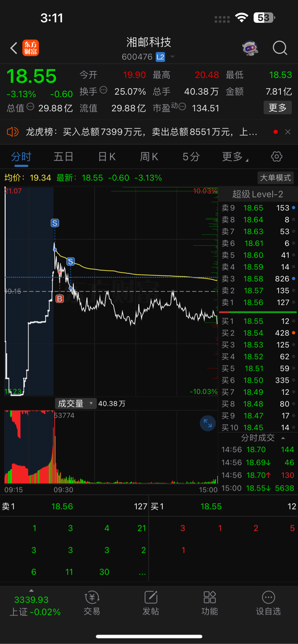Tap the 15:00 18.55 5638 trade row
298x644 pixels.
click(x=258, y=488)
